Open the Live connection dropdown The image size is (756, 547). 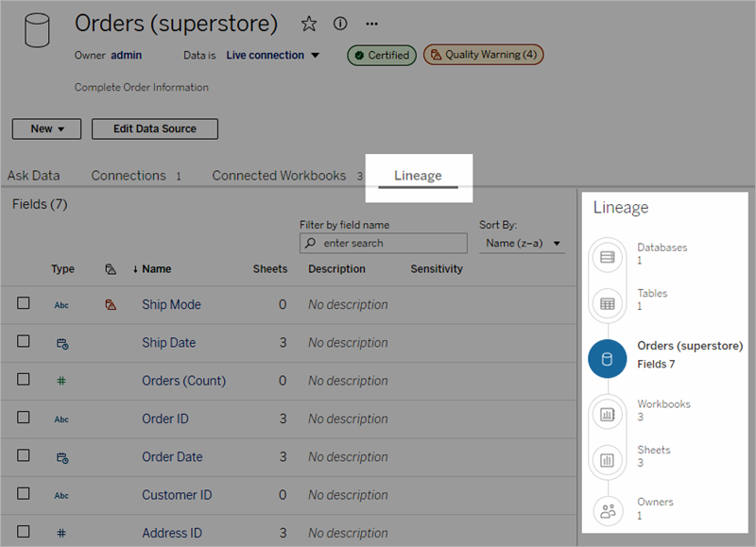pos(271,55)
